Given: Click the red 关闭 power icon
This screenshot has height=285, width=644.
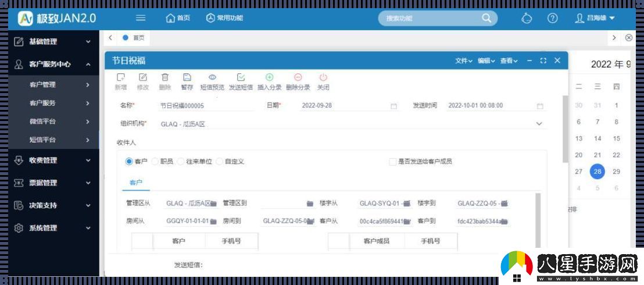Looking at the screenshot, I should tap(323, 77).
